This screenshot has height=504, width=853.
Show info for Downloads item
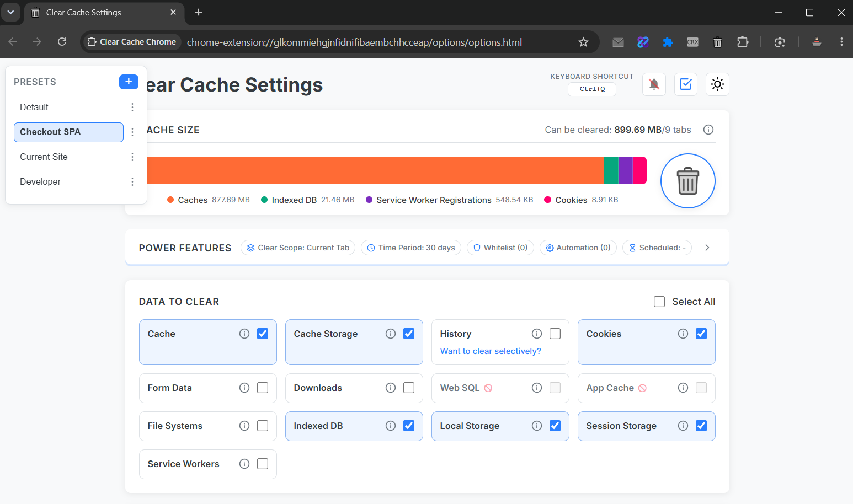pos(391,388)
